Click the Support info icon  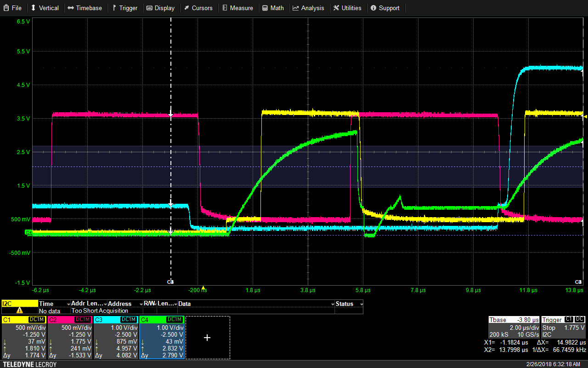coord(373,8)
